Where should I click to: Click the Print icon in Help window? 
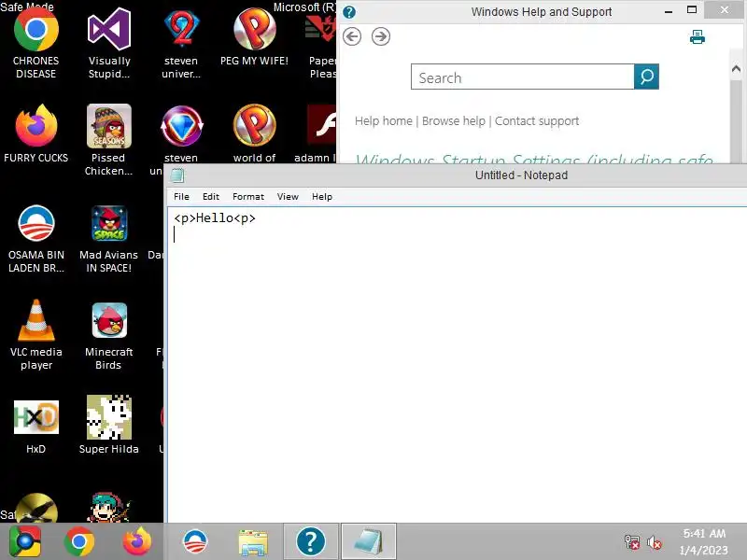click(697, 36)
